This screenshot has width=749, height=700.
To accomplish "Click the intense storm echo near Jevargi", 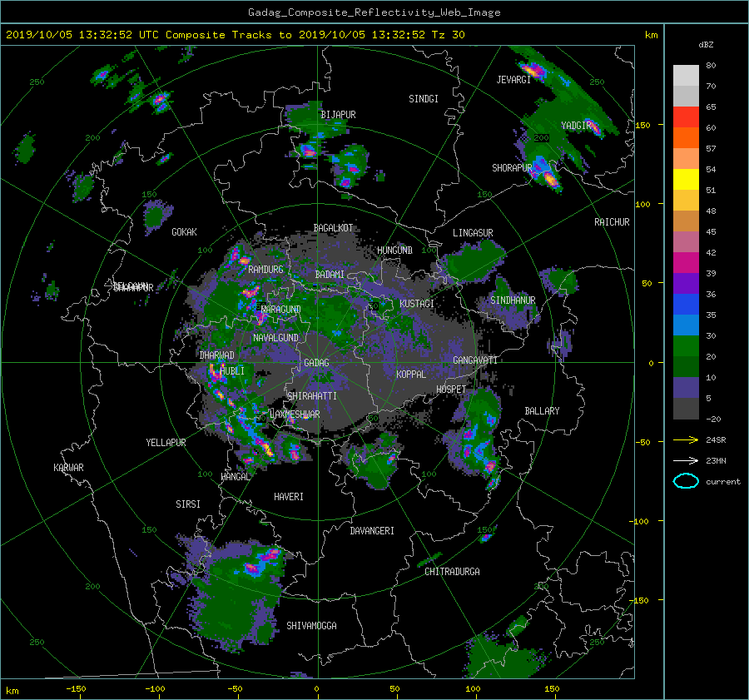I will click(x=533, y=70).
